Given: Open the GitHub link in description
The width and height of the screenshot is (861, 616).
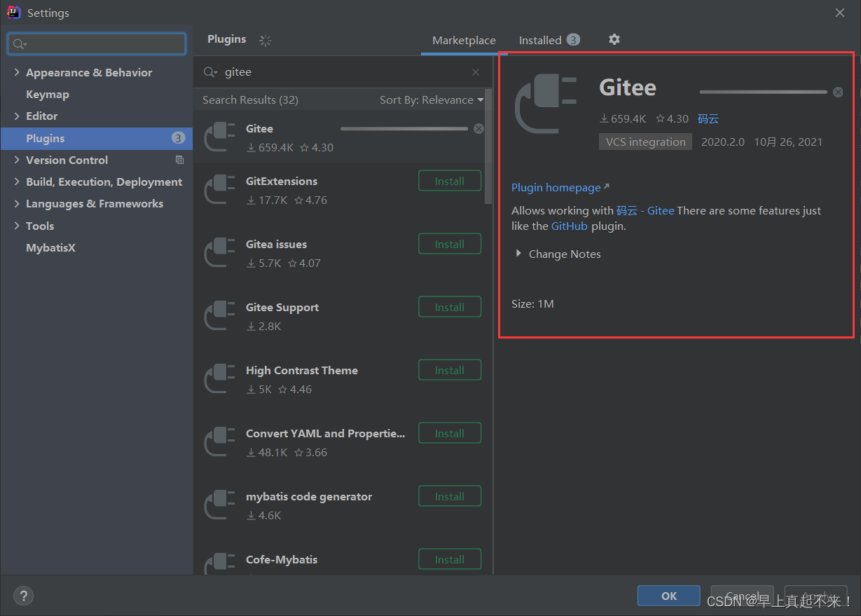Looking at the screenshot, I should 570,226.
